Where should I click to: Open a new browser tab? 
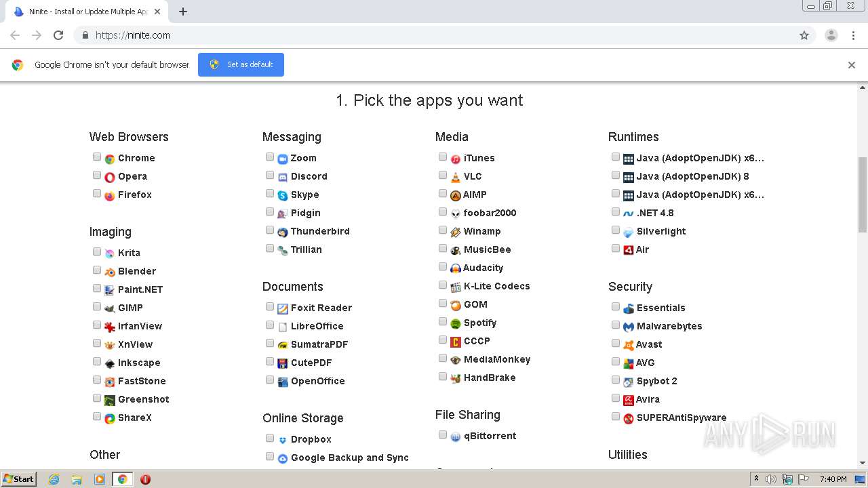(x=183, y=12)
